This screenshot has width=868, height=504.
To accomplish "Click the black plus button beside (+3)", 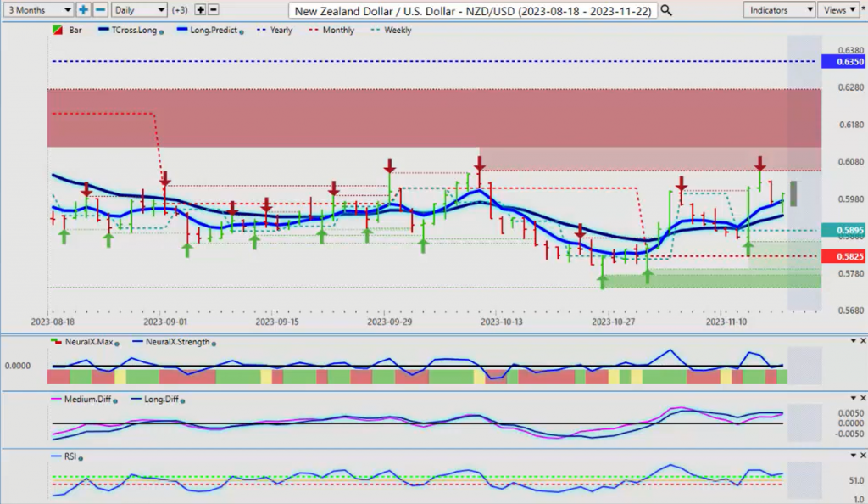I will 200,10.
